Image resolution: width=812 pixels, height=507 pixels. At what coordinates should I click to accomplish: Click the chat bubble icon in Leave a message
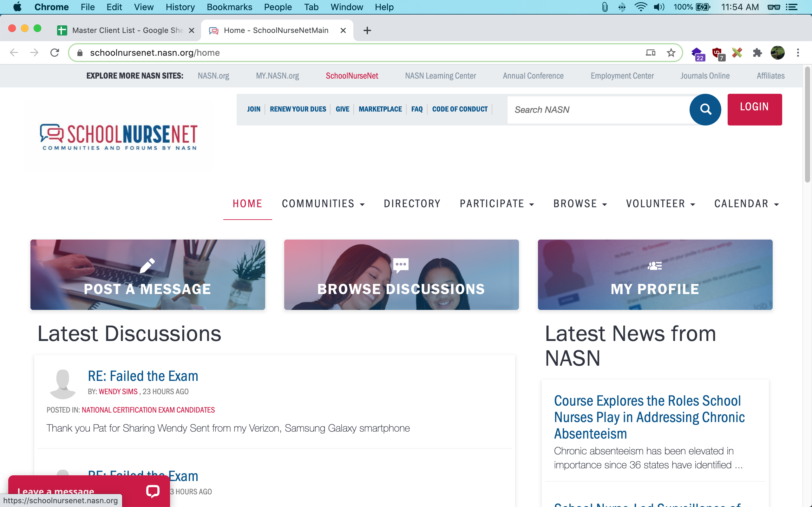coord(153,491)
